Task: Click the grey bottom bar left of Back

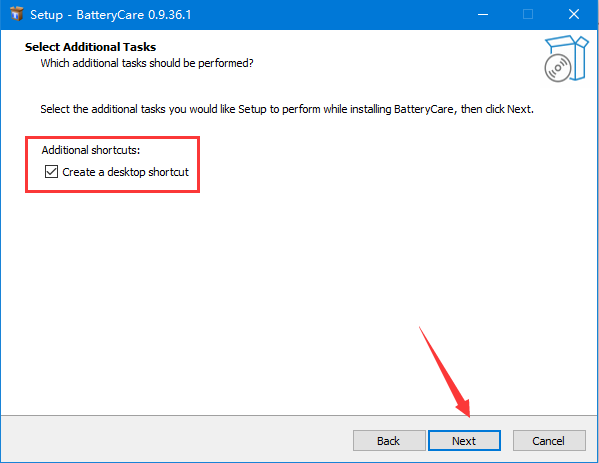Action: [x=176, y=439]
